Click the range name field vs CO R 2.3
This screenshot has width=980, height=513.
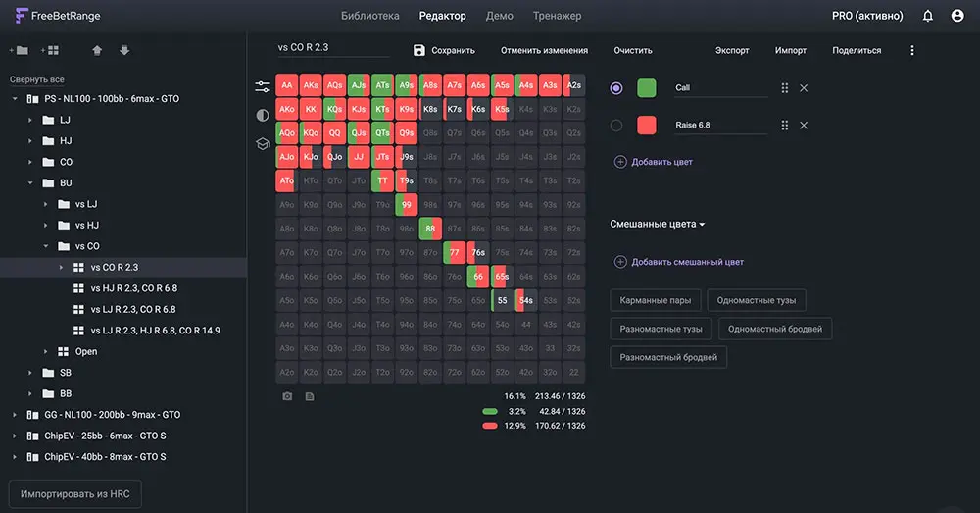(333, 47)
